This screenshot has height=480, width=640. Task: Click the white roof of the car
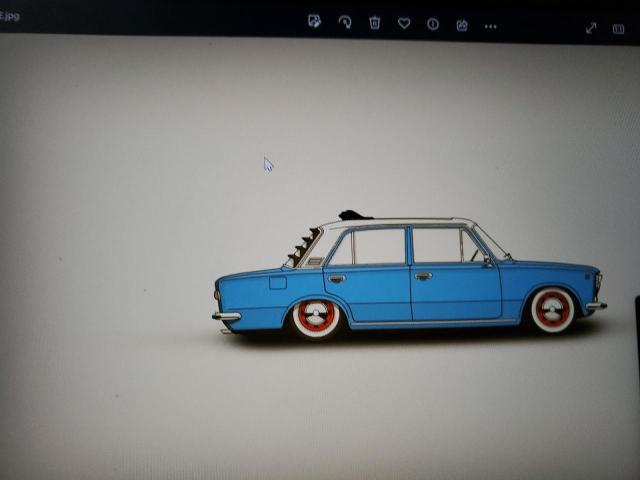[400, 223]
